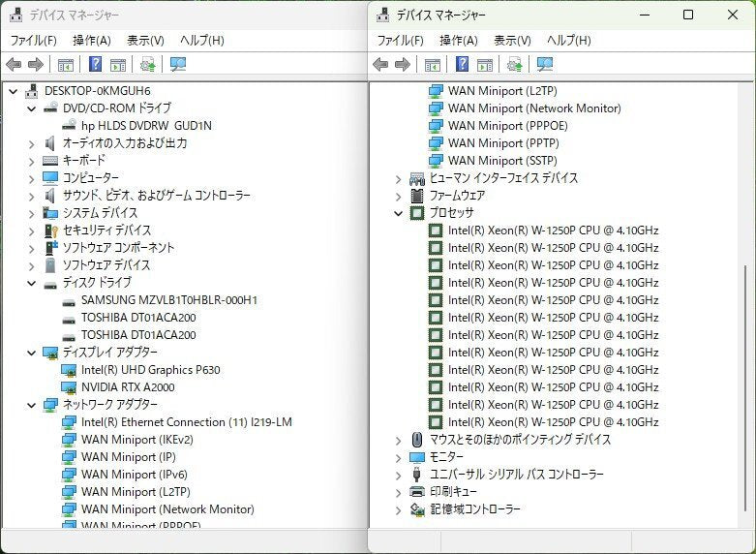This screenshot has width=756, height=554.
Task: Collapse the プロセッサ node in right window
Action: pyautogui.click(x=398, y=213)
